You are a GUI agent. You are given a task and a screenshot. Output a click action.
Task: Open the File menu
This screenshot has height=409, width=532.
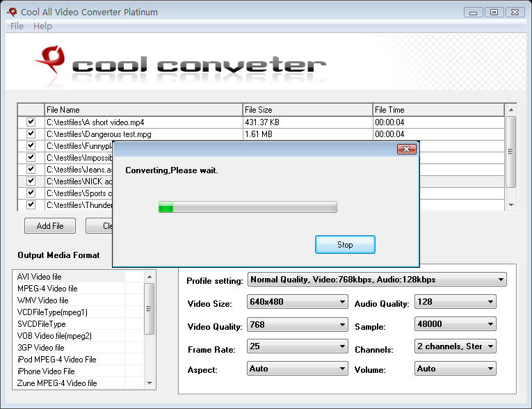(17, 26)
